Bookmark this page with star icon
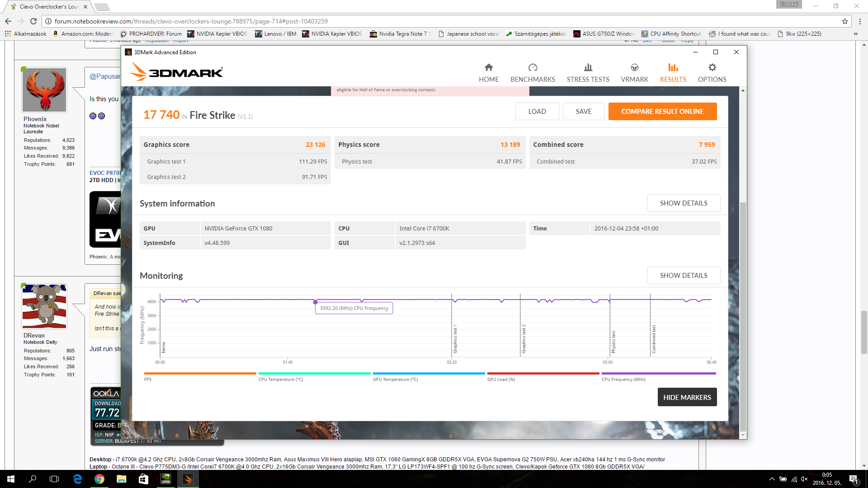Screen dimensions: 868x488 coord(844,21)
